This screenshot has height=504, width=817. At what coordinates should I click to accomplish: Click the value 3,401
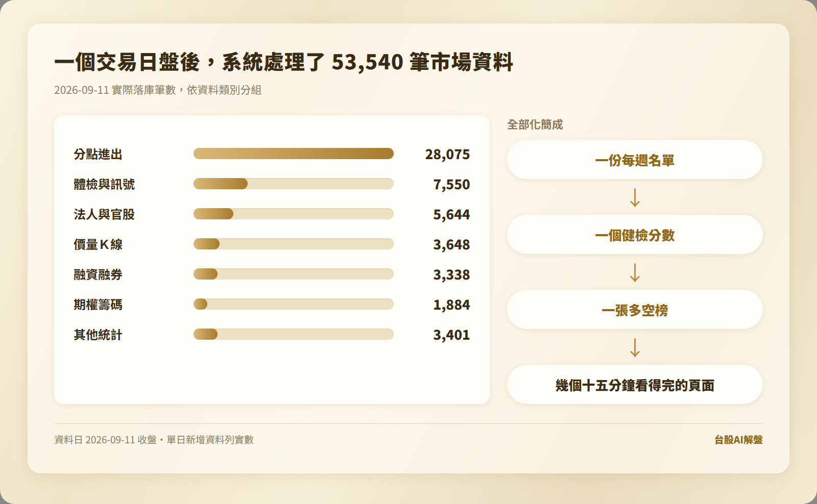tap(451, 335)
